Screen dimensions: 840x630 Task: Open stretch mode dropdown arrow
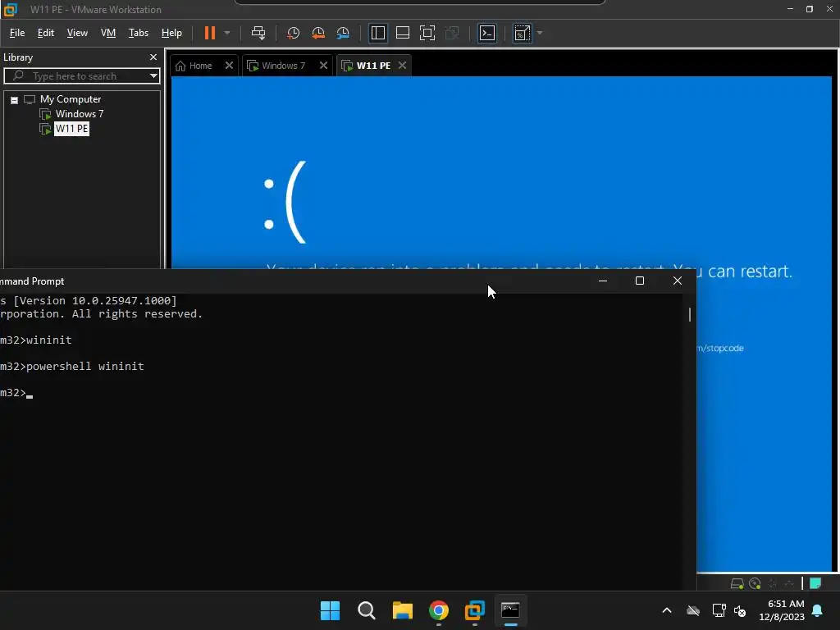point(540,33)
